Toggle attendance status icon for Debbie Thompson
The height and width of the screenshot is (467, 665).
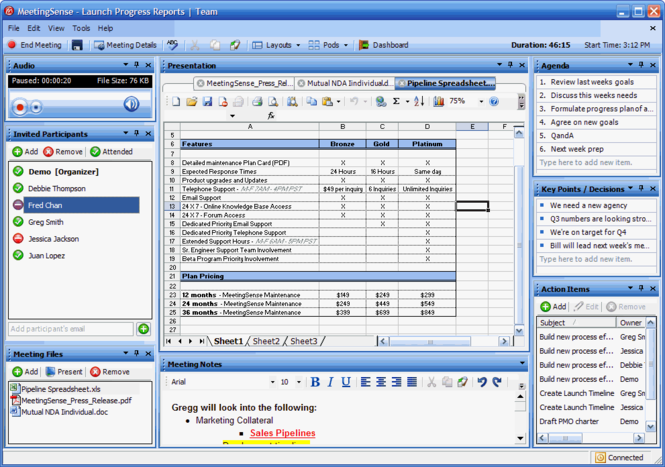[18, 188]
